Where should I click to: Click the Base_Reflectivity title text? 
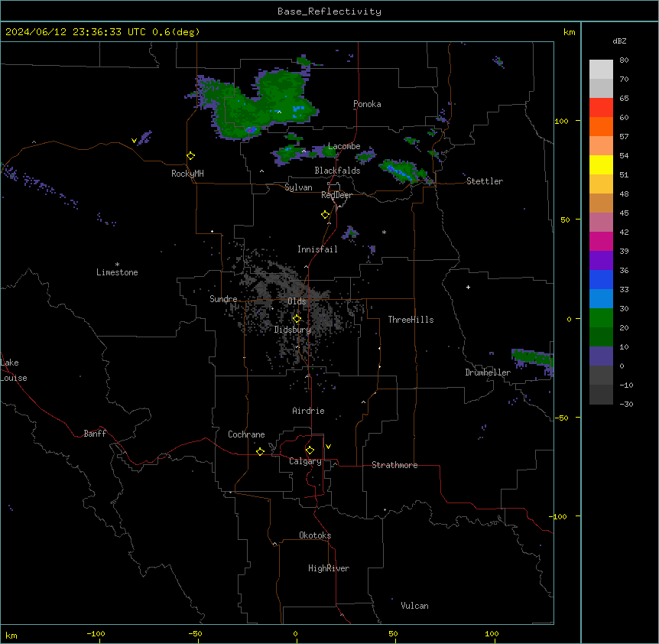tap(329, 11)
